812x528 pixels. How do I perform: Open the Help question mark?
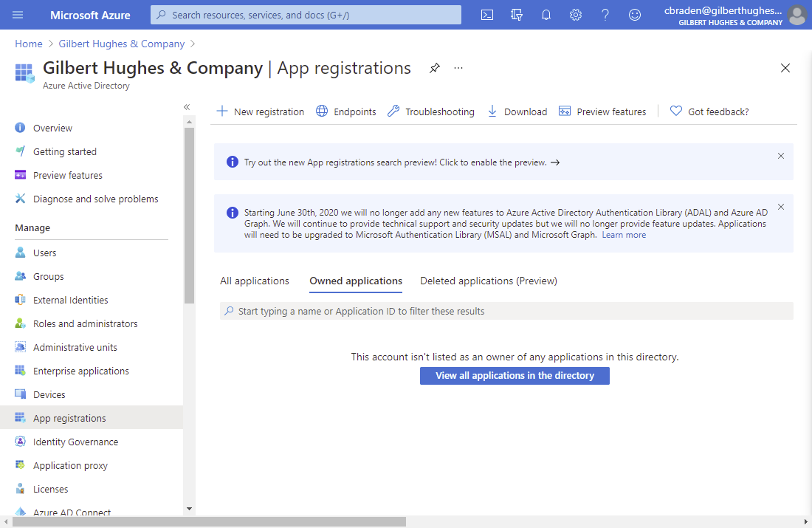pos(605,15)
